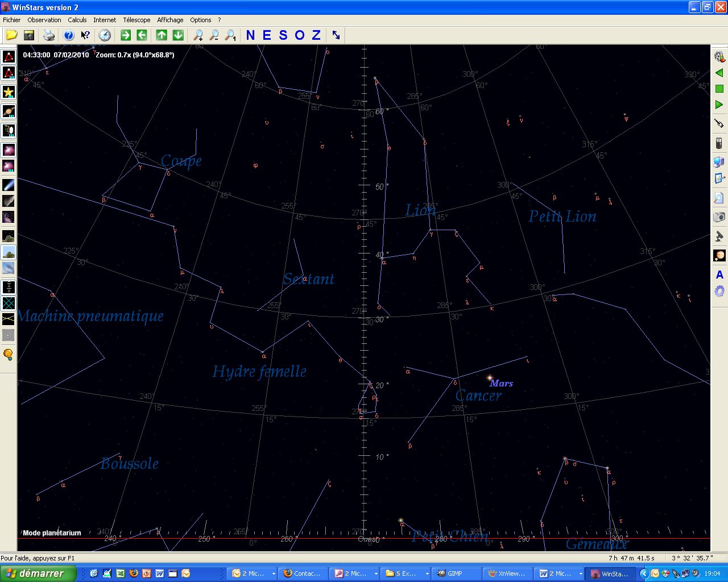Click the camera screenshot icon
The width and height of the screenshot is (728, 582).
point(719,217)
